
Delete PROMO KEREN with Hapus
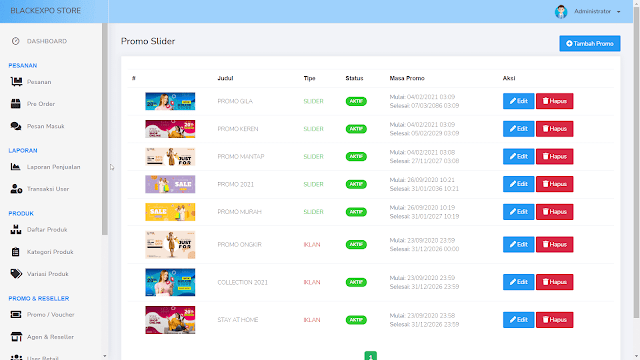[554, 129]
